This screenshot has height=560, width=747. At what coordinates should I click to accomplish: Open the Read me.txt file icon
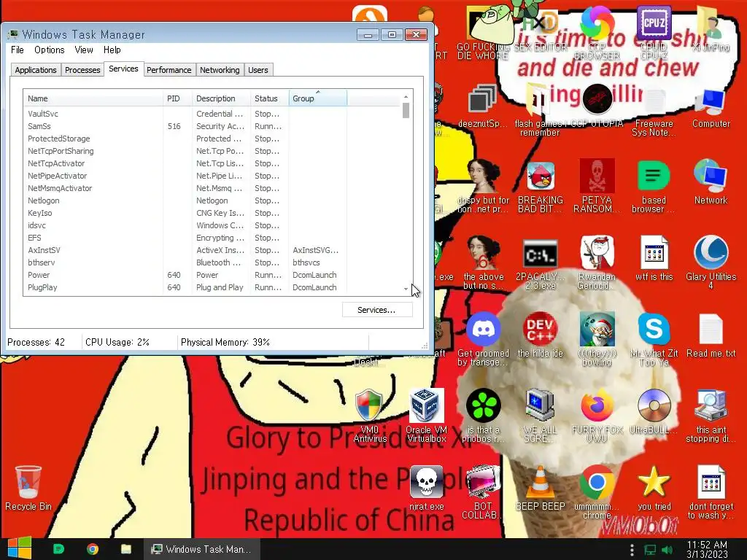pos(711,335)
